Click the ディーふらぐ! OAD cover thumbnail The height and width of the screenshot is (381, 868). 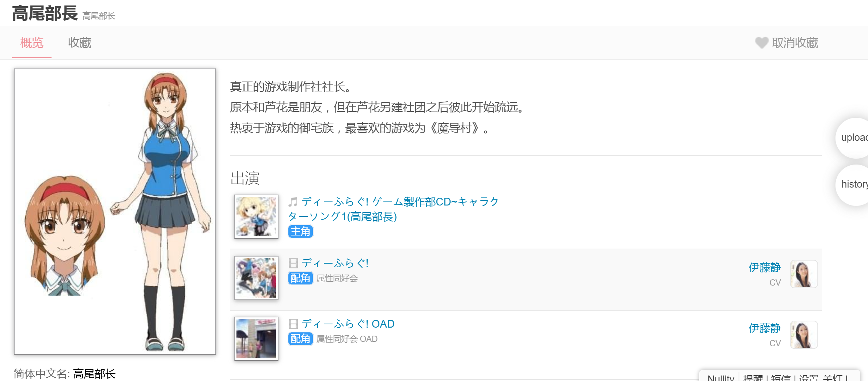click(256, 339)
